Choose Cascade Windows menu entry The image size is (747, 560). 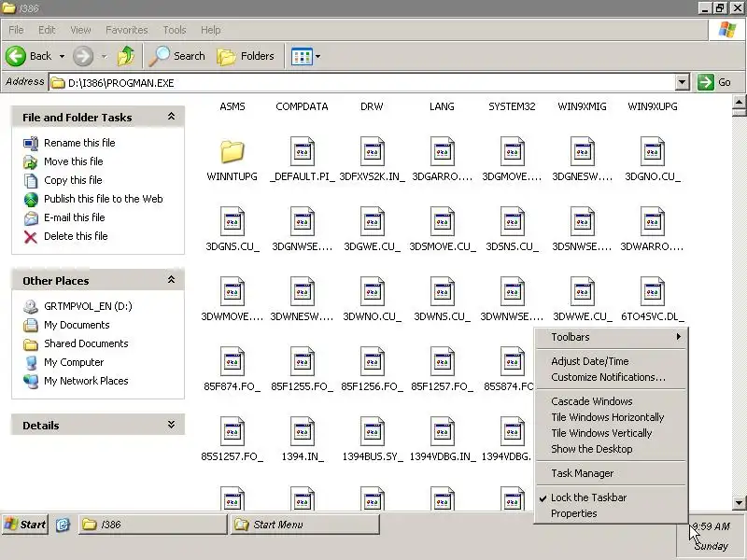(612, 401)
